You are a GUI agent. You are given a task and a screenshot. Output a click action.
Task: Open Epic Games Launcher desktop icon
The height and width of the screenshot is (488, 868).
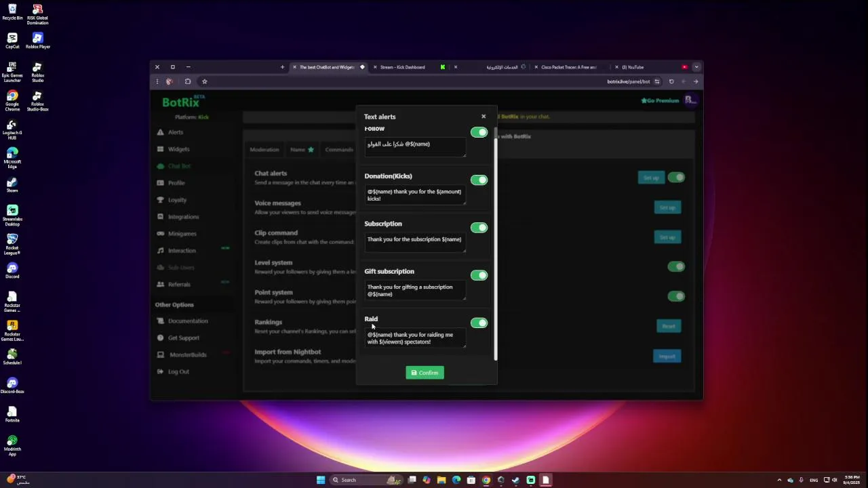click(x=12, y=73)
